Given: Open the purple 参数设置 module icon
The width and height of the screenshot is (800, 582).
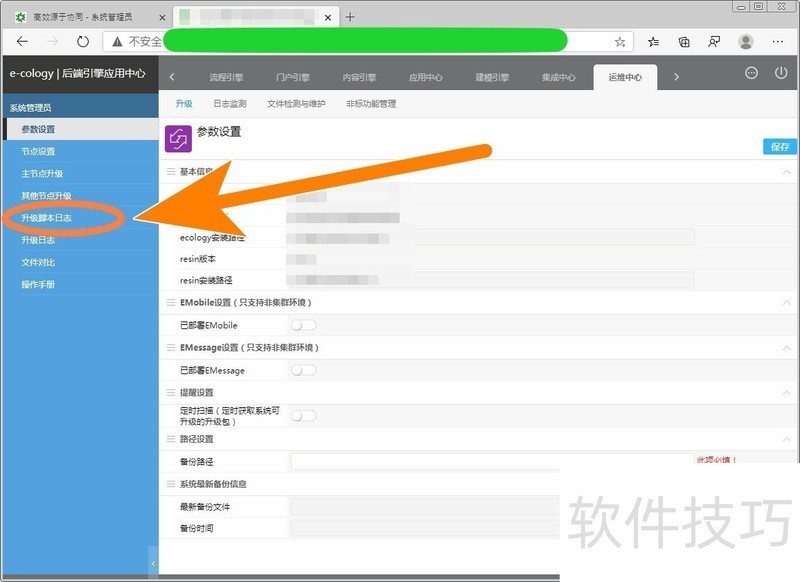Looking at the screenshot, I should tap(173, 137).
